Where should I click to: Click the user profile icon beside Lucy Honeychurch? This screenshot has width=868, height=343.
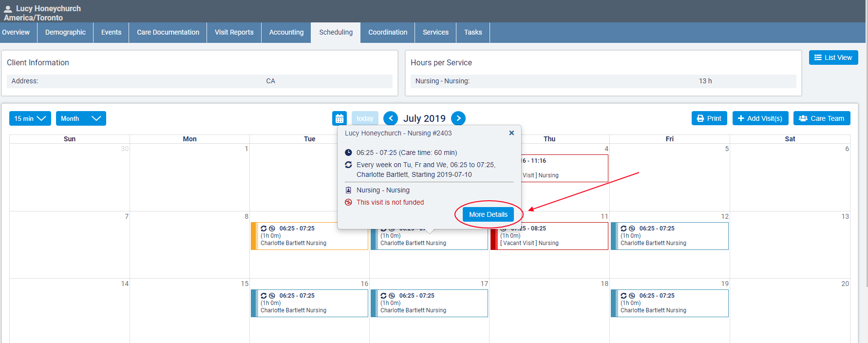tap(8, 9)
